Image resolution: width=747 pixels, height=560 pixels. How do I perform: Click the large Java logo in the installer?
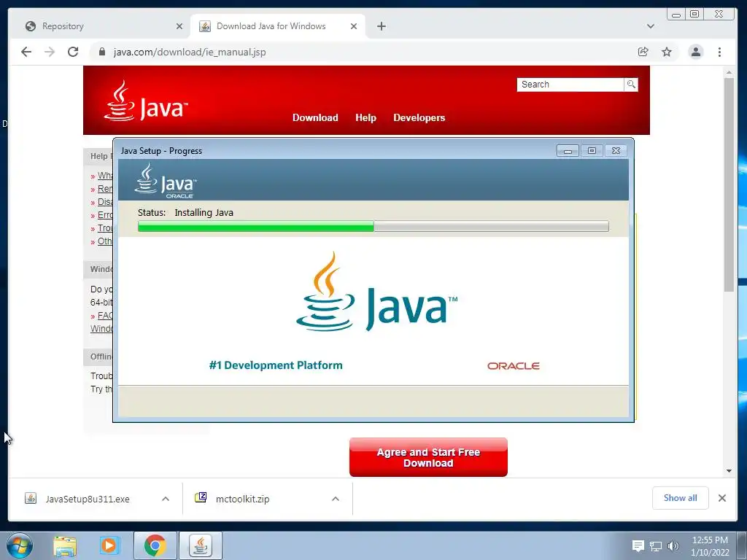click(376, 292)
